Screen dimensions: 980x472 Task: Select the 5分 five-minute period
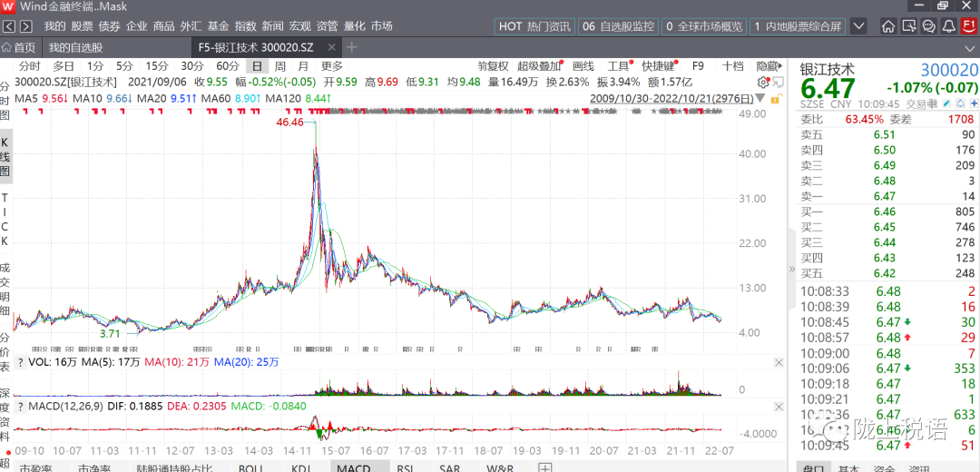point(124,66)
